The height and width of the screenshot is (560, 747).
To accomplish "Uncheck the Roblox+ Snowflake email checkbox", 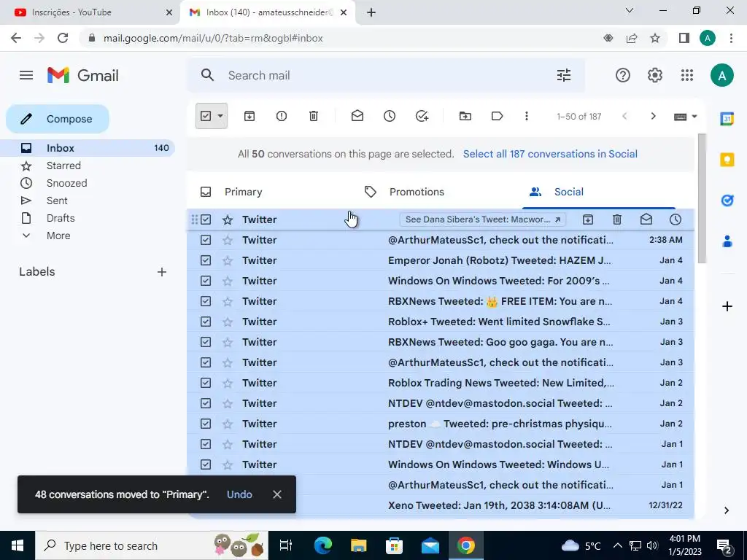I will pos(205,322).
